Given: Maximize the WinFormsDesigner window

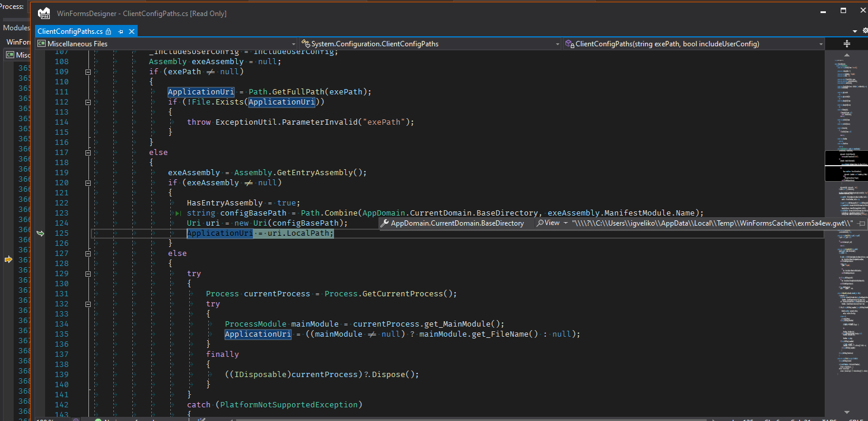Looking at the screenshot, I should click(843, 11).
